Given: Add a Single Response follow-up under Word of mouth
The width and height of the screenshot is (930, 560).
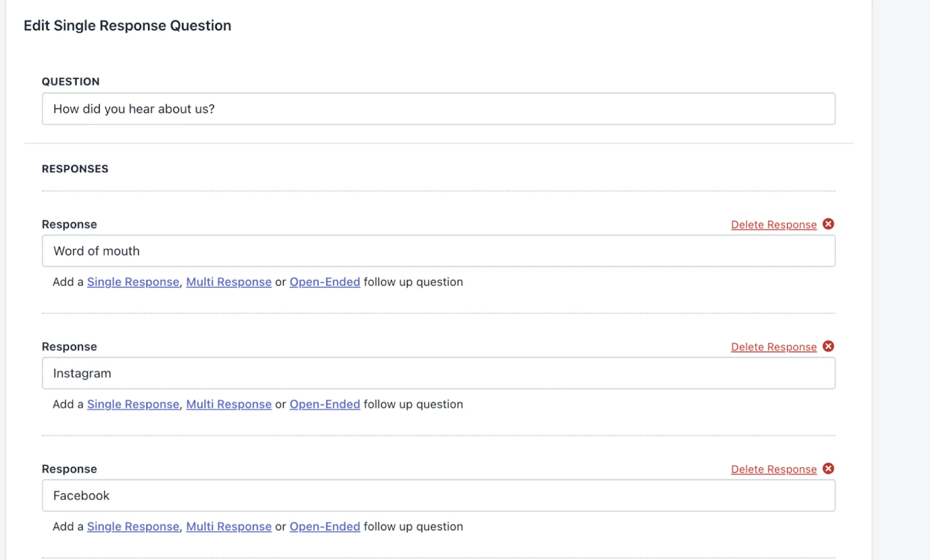Looking at the screenshot, I should tap(132, 282).
